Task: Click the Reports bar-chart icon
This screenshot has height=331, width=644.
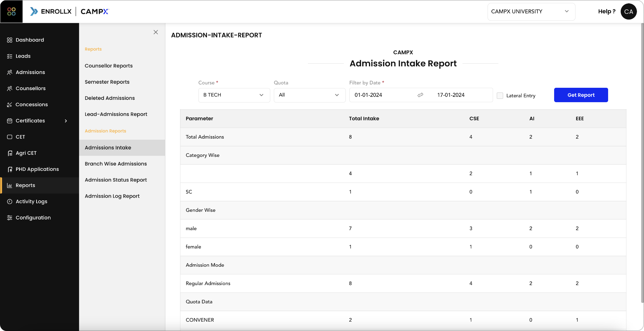Action: (x=9, y=185)
